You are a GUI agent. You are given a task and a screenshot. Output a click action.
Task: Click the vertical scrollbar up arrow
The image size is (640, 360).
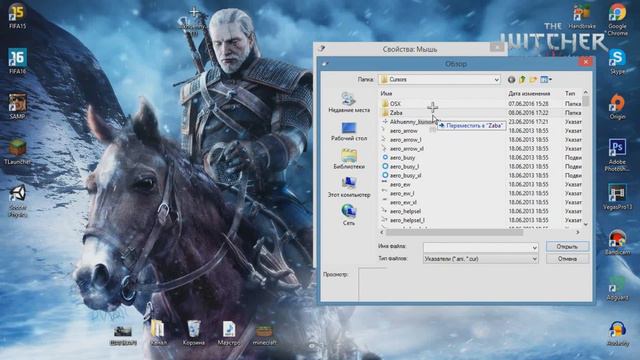[586, 93]
